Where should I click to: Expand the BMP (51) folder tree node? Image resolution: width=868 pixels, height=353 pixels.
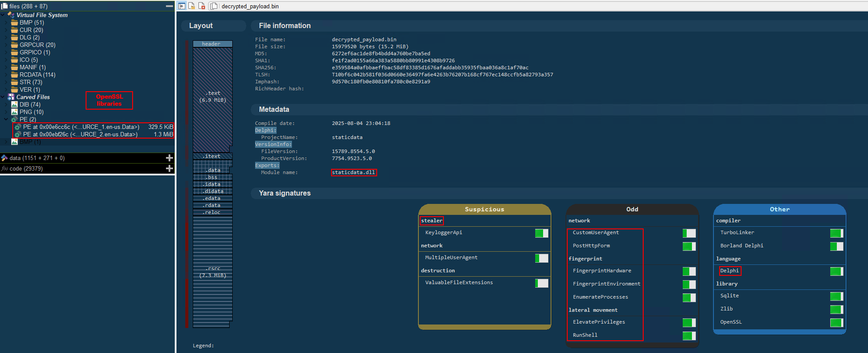click(x=6, y=23)
